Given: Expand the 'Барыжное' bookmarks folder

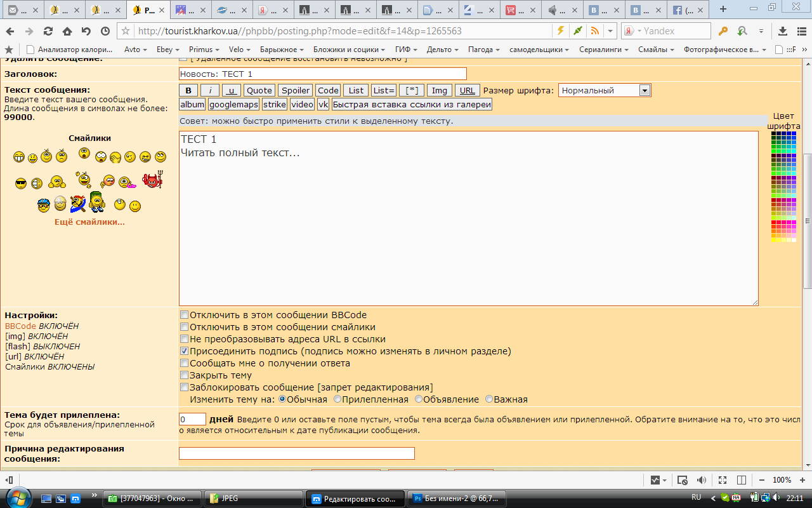Looking at the screenshot, I should (x=282, y=50).
